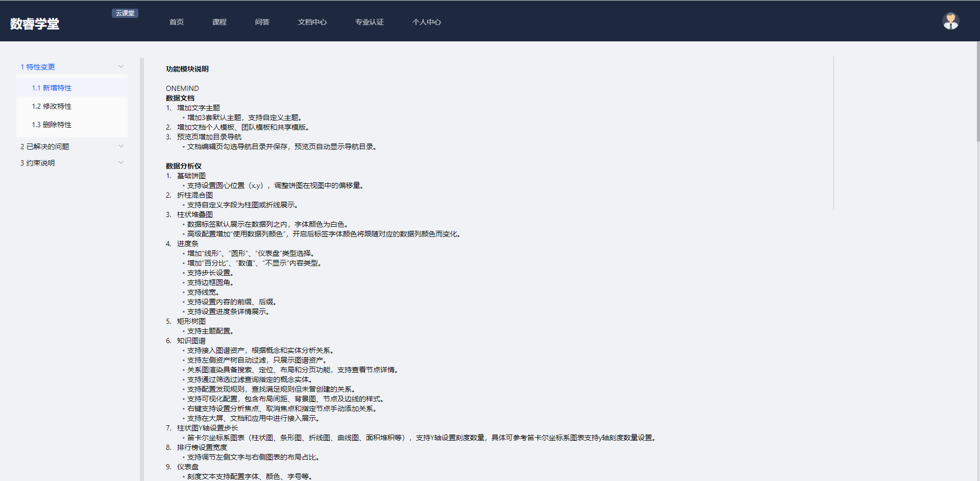Click the 预览页增加目录导航 list item

click(209, 137)
